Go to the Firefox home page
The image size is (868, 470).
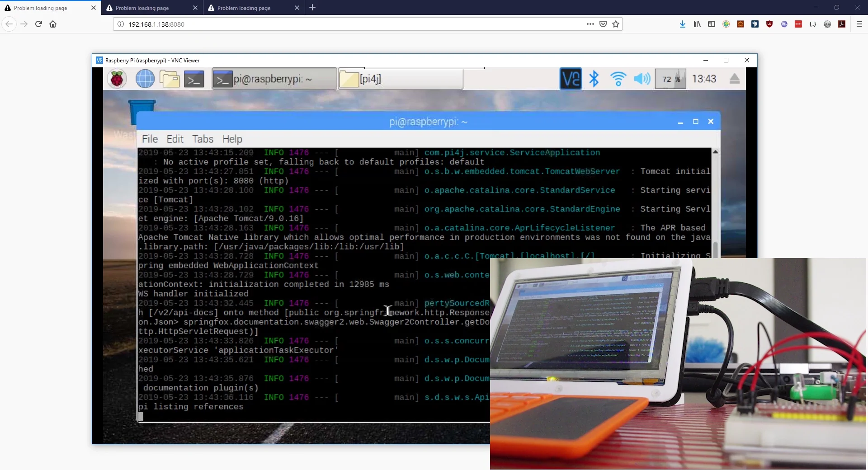[53, 24]
